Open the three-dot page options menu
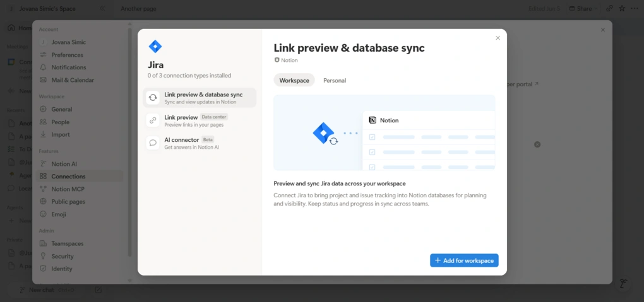The image size is (644, 302). tap(635, 9)
